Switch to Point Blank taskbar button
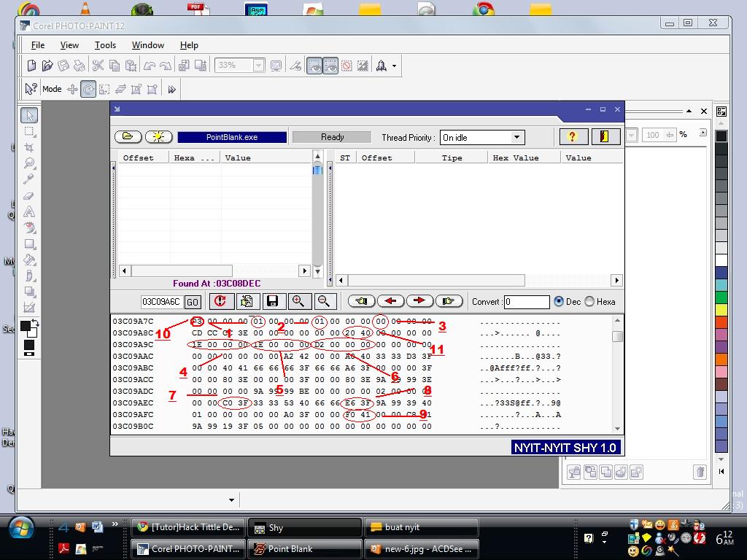The width and height of the screenshot is (747, 560). (305, 548)
